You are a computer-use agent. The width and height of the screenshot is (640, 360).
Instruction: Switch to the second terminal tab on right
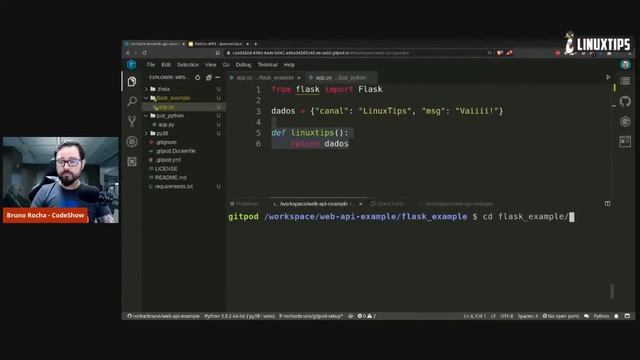[455, 204]
